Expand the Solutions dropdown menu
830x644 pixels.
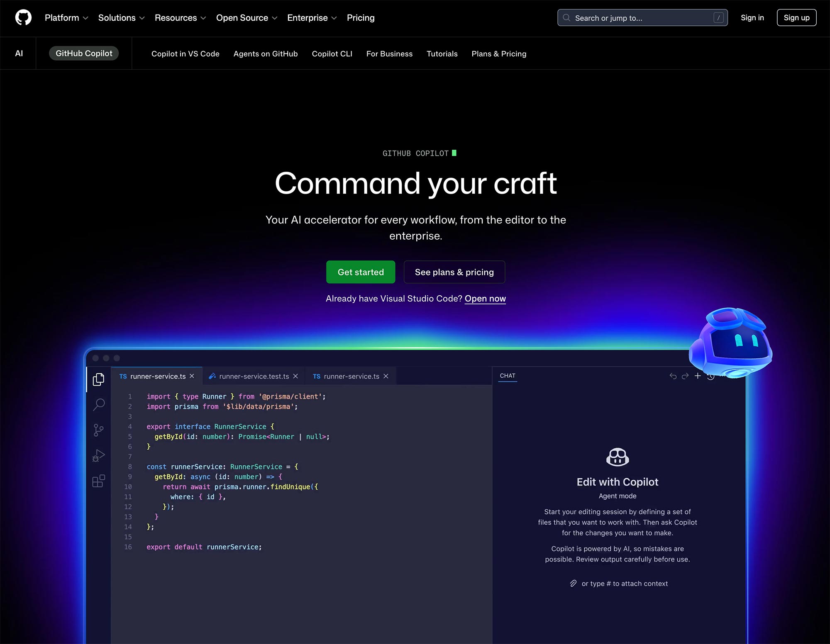tap(122, 18)
